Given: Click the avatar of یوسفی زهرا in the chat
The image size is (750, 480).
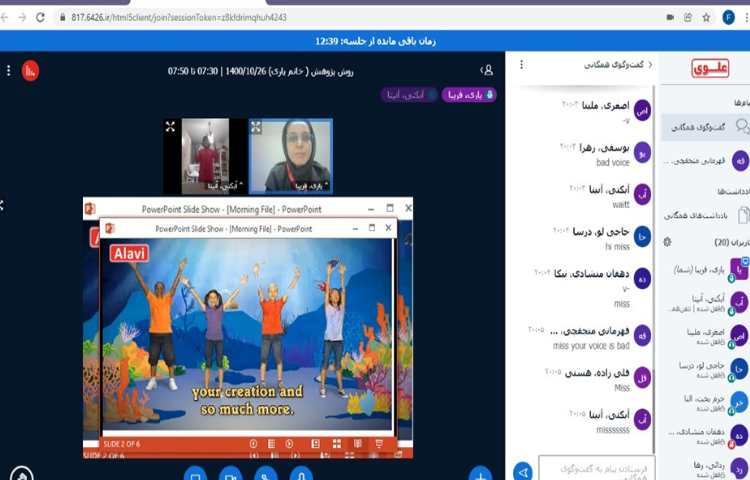Looking at the screenshot, I should click(x=642, y=153).
